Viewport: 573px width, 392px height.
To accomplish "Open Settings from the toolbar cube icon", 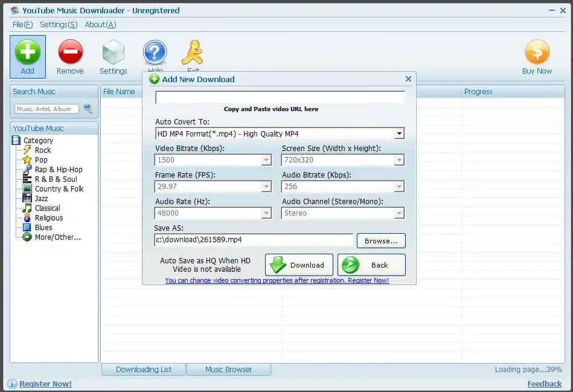I will [113, 53].
